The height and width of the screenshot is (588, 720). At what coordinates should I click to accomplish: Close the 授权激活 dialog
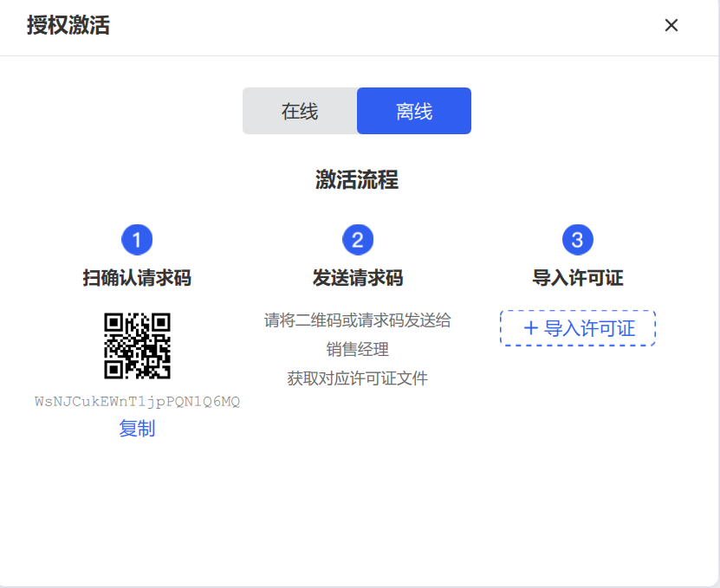click(x=671, y=25)
